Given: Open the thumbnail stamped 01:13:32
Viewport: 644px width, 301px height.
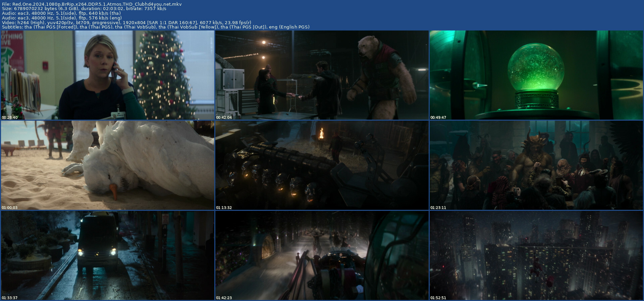Looking at the screenshot, I should [322, 165].
